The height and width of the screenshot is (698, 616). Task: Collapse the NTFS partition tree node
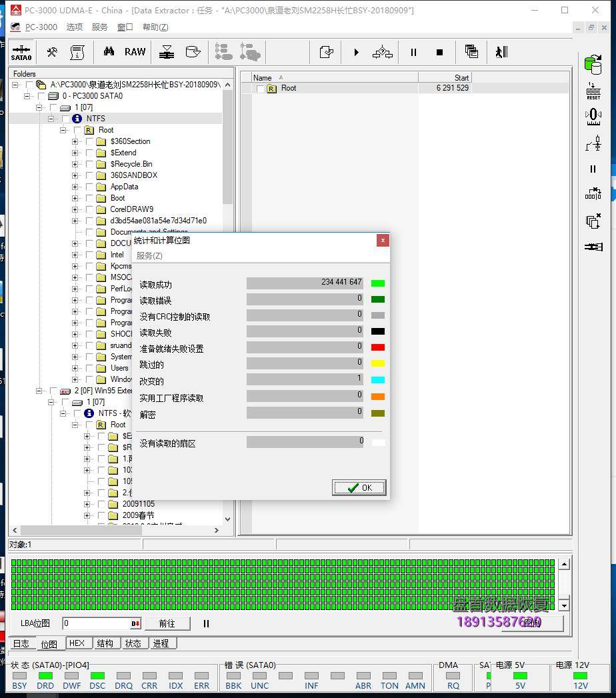tap(50, 119)
